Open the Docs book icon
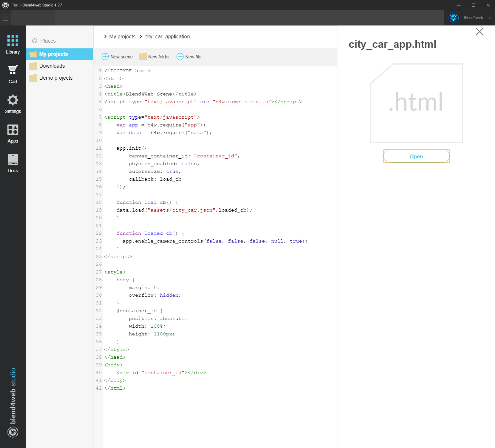The image size is (495, 448). pyautogui.click(x=13, y=159)
